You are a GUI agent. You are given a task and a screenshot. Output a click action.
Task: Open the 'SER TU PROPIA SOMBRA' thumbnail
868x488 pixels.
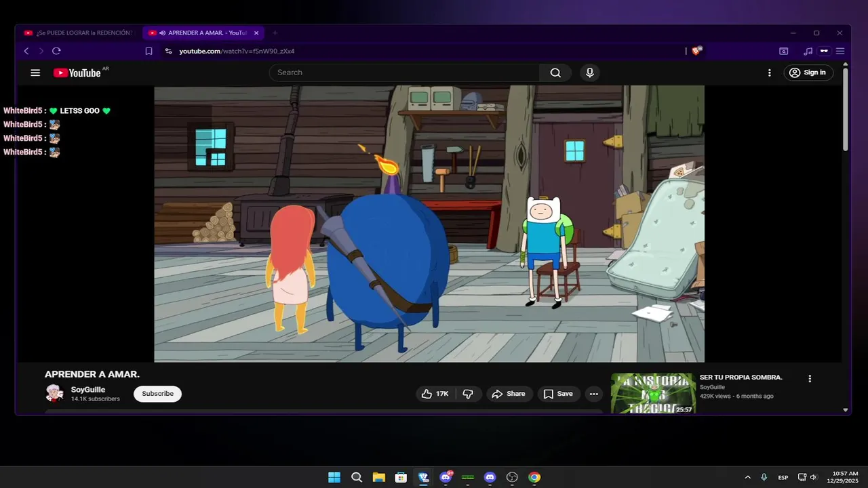coord(653,393)
